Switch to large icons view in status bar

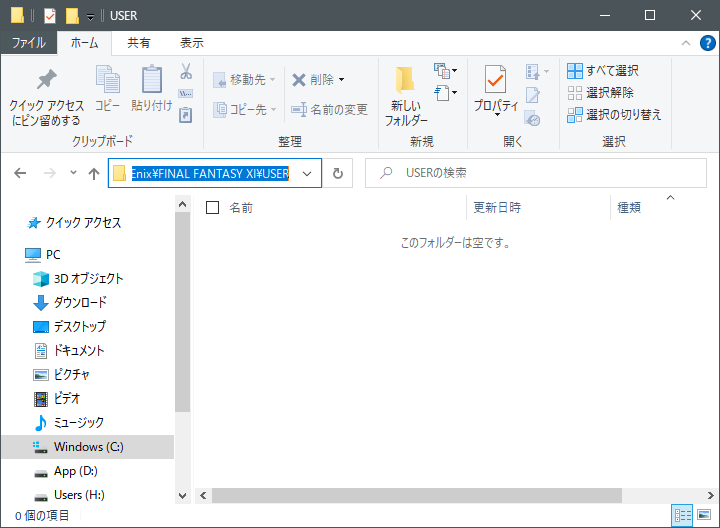click(704, 515)
